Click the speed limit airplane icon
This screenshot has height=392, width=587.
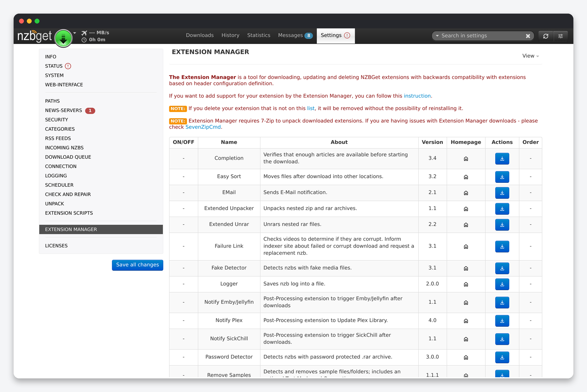(x=84, y=33)
